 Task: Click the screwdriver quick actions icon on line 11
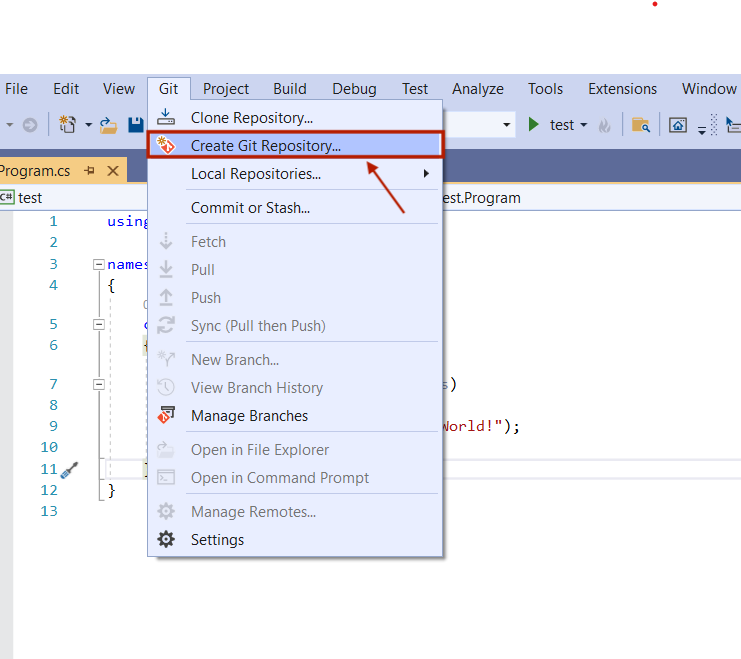pyautogui.click(x=69, y=470)
